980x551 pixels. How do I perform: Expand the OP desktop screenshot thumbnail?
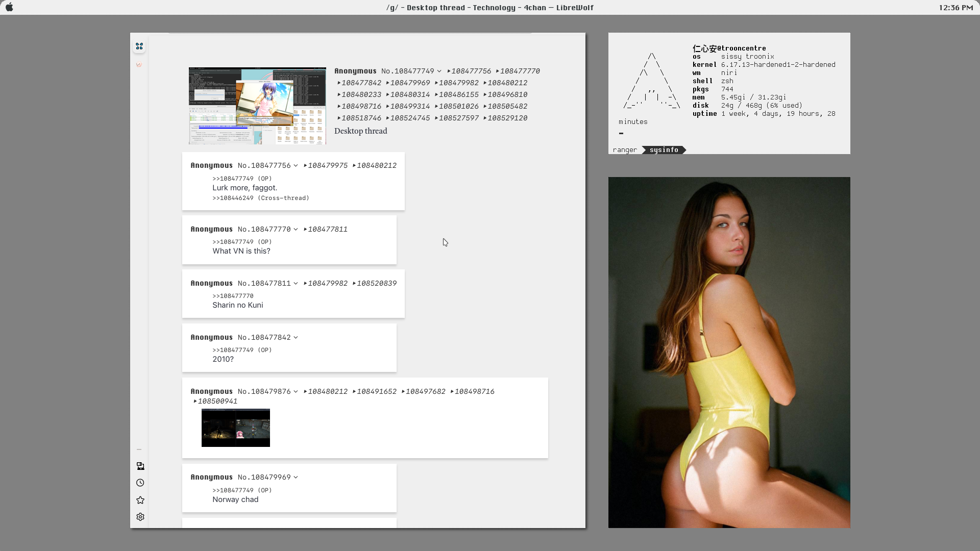pos(257,106)
